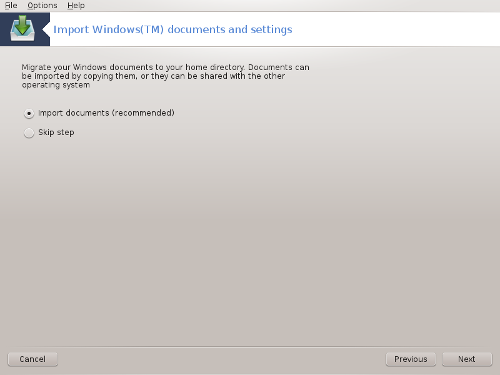Viewport: 500px width, 375px height.
Task: Select the Import documents (recommended) radio button
Action: coord(29,114)
